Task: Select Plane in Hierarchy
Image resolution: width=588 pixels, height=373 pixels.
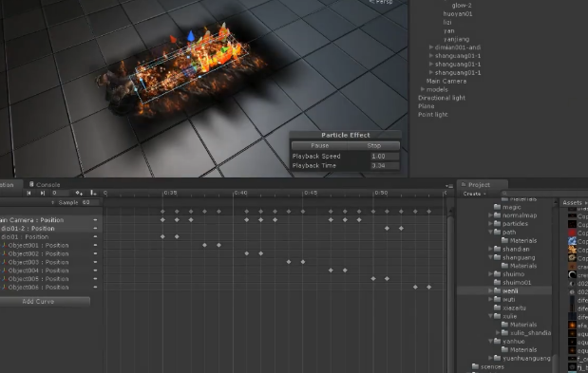Action: (426, 106)
